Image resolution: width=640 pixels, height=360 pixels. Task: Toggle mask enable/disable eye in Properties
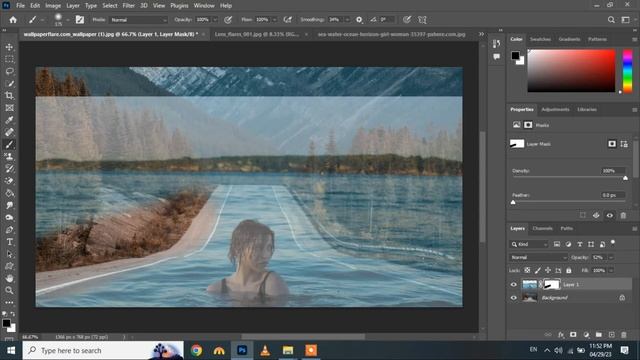tap(610, 215)
